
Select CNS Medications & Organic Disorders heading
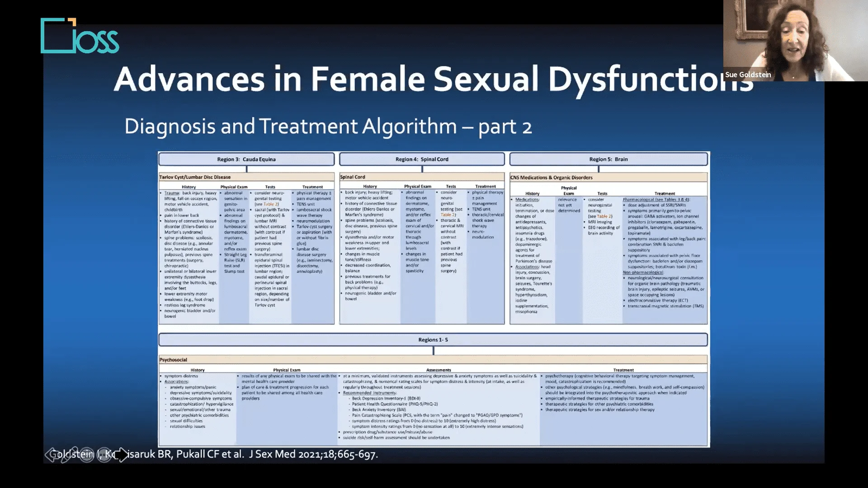(x=551, y=178)
